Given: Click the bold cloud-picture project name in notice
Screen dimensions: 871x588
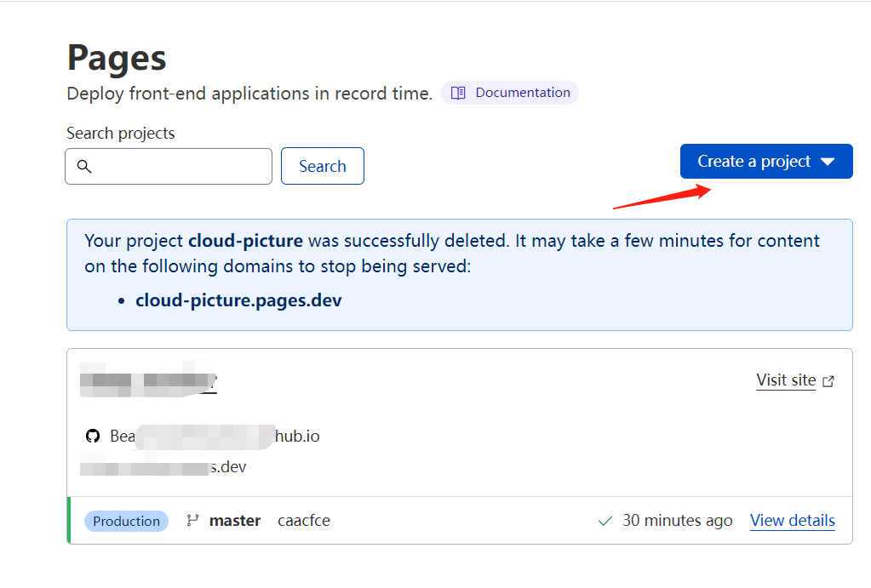Looking at the screenshot, I should point(245,241).
